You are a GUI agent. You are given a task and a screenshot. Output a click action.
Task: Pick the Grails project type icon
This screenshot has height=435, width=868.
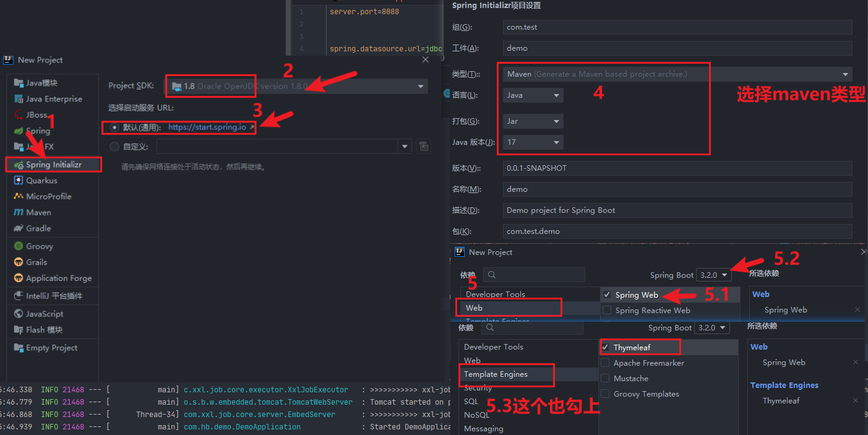tap(18, 262)
